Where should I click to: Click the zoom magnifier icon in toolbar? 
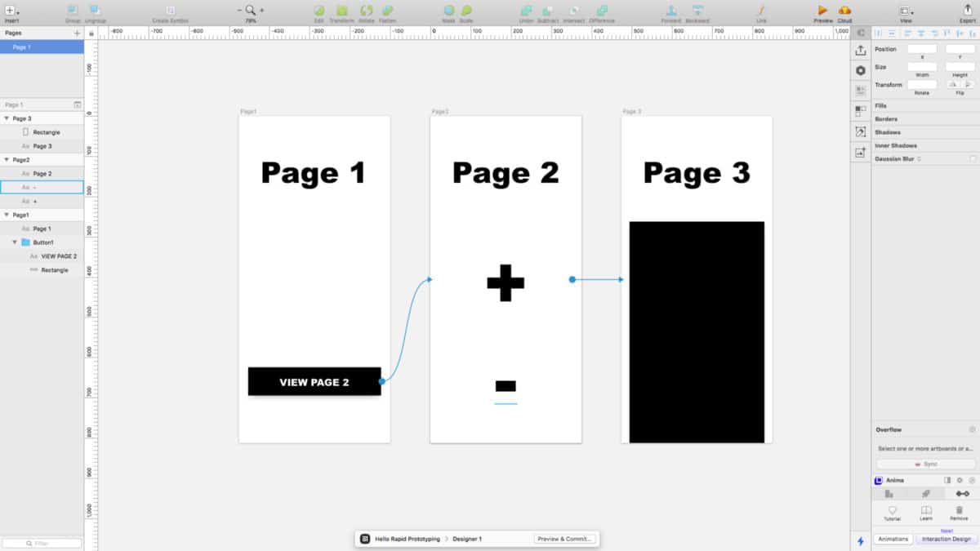click(250, 11)
